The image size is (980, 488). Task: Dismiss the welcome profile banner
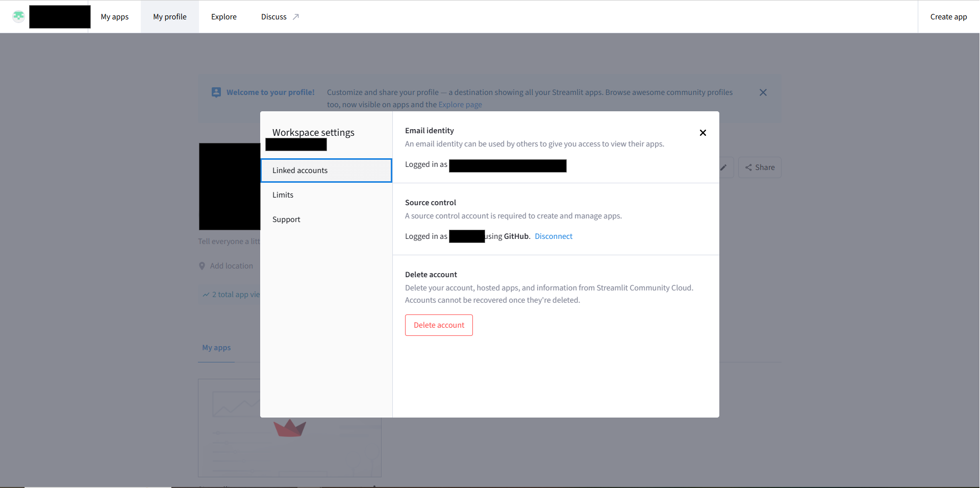tap(763, 92)
